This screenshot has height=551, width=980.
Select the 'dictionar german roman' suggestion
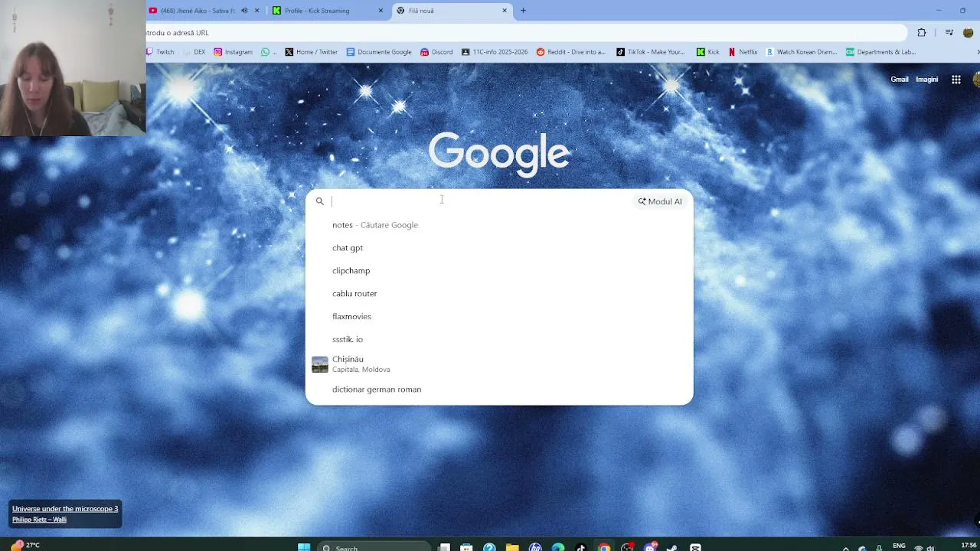pyautogui.click(x=499, y=390)
